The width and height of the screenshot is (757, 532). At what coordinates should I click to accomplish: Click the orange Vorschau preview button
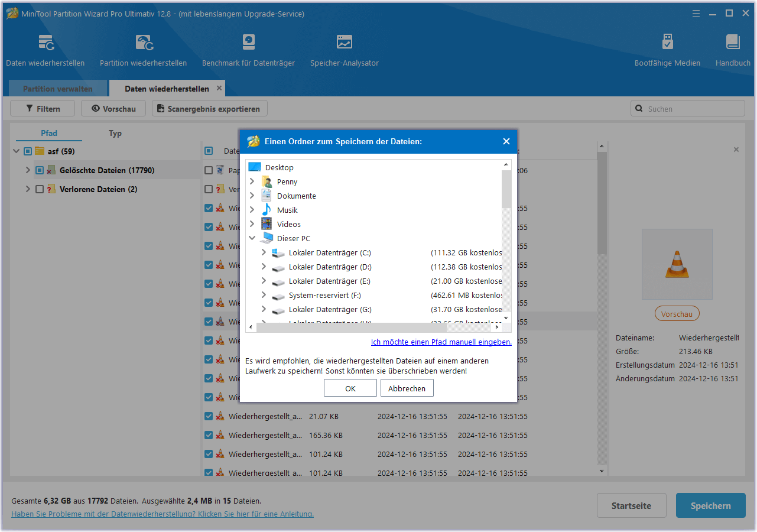pos(677,314)
